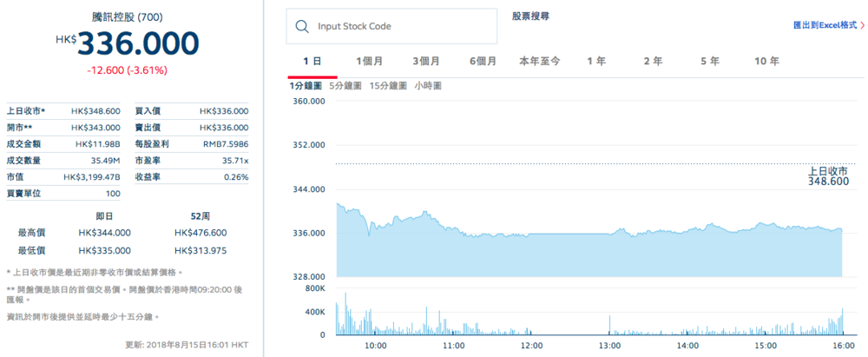Image resolution: width=868 pixels, height=357 pixels.
Task: Click the 328.000 y-axis label
Action: (x=311, y=276)
